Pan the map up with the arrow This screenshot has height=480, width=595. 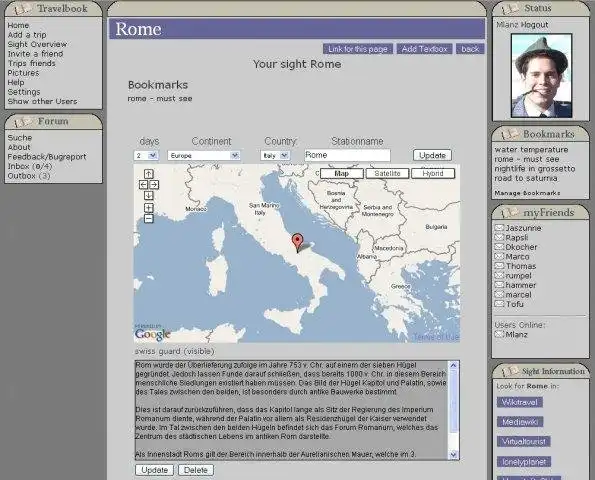(x=148, y=174)
